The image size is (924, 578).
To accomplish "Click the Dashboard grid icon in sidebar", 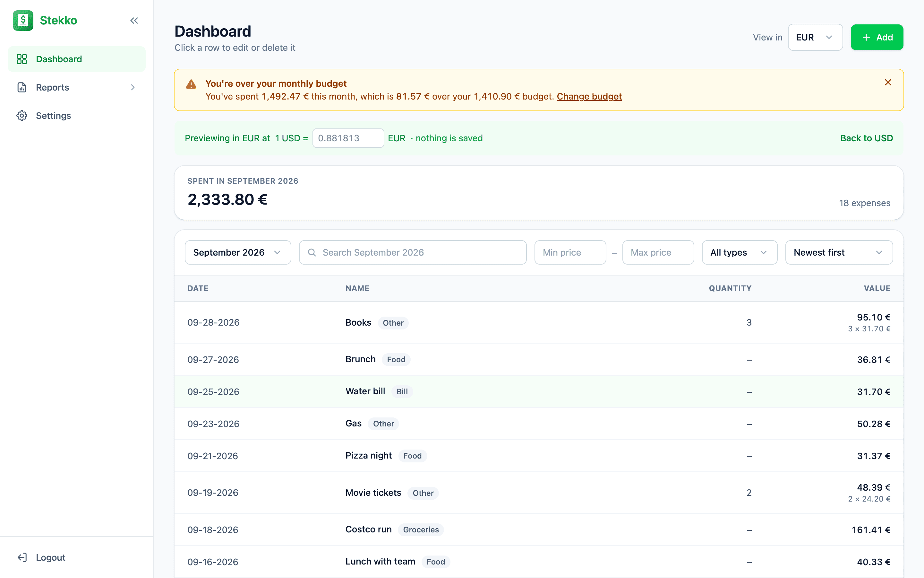I will click(x=22, y=59).
